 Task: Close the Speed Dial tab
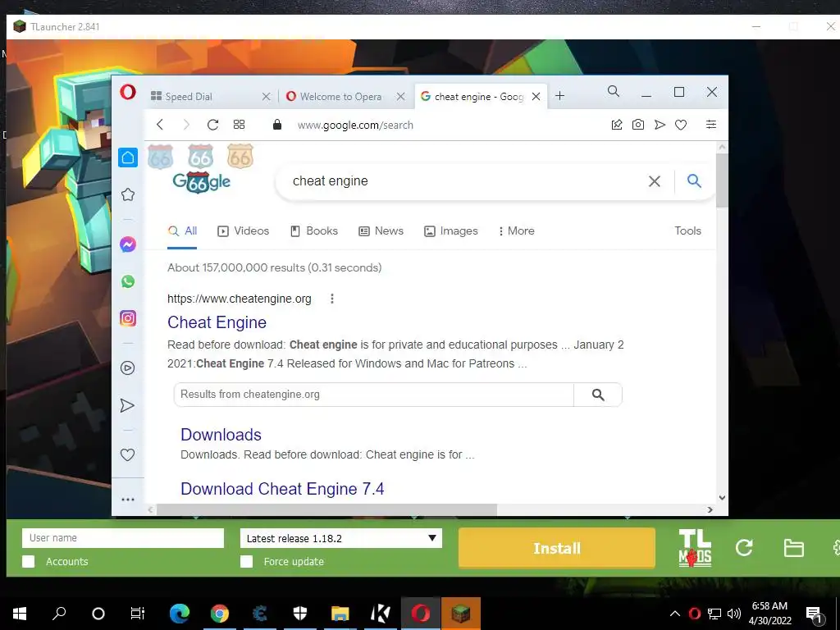267,97
